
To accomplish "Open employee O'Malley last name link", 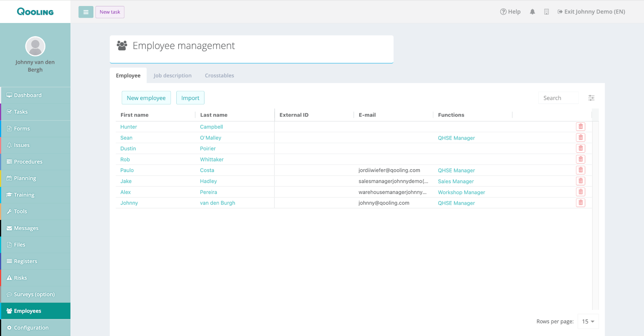I will (x=211, y=138).
